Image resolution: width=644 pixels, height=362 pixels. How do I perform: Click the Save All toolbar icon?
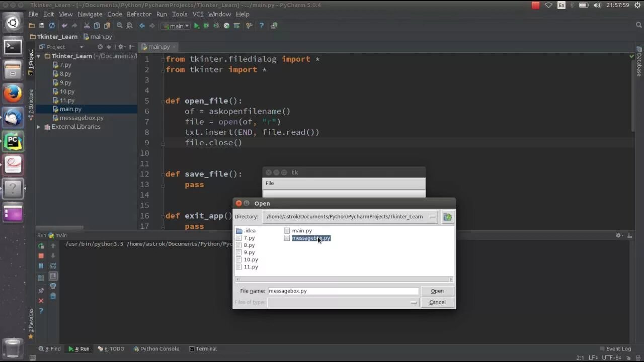click(x=42, y=26)
